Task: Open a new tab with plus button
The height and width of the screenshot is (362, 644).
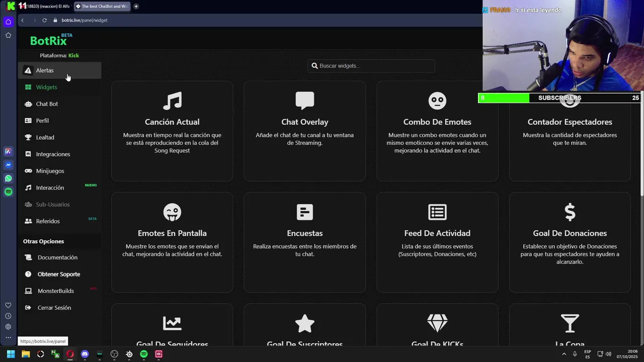Action: pyautogui.click(x=136, y=6)
